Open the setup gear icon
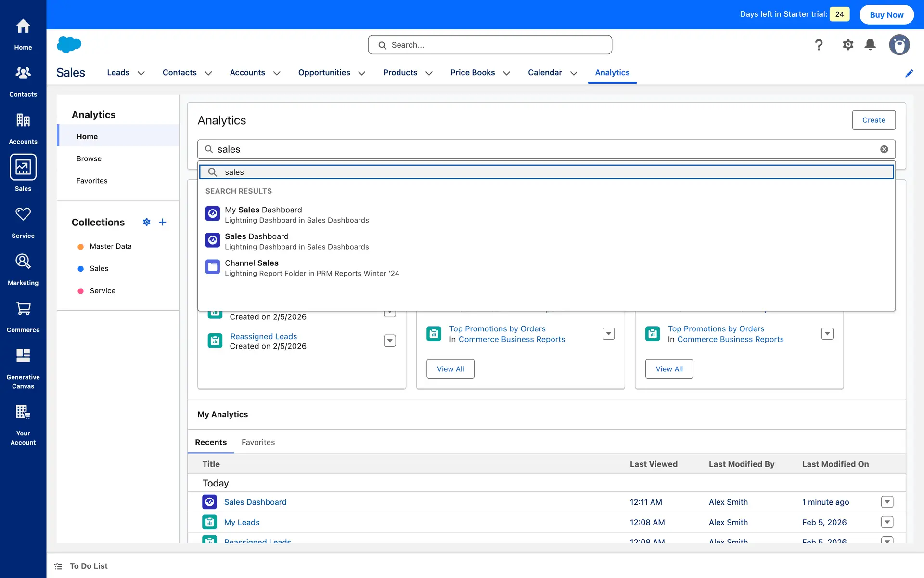This screenshot has width=924, height=578. [847, 45]
